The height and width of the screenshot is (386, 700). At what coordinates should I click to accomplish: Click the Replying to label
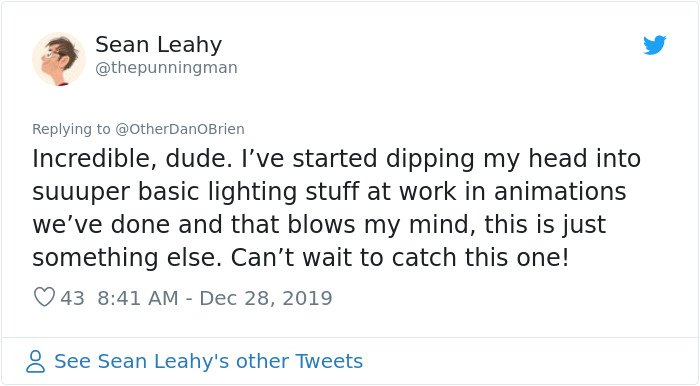tap(71, 129)
